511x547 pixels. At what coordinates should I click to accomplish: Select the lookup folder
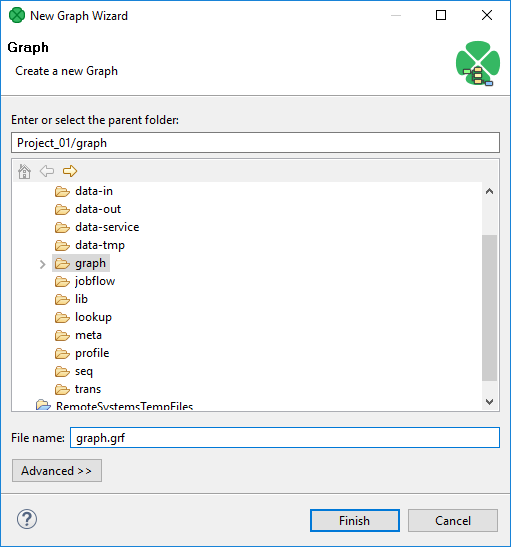tap(93, 317)
